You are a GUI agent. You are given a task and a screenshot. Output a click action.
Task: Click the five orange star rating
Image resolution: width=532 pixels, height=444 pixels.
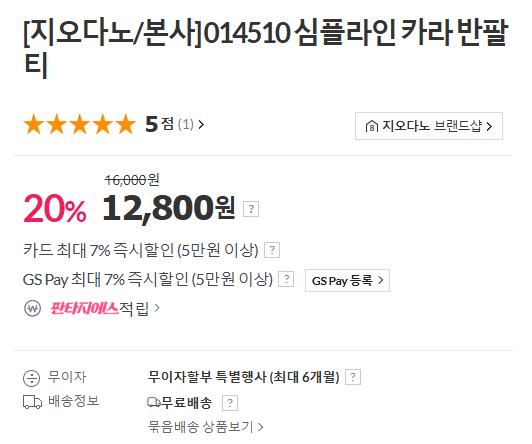coord(80,124)
